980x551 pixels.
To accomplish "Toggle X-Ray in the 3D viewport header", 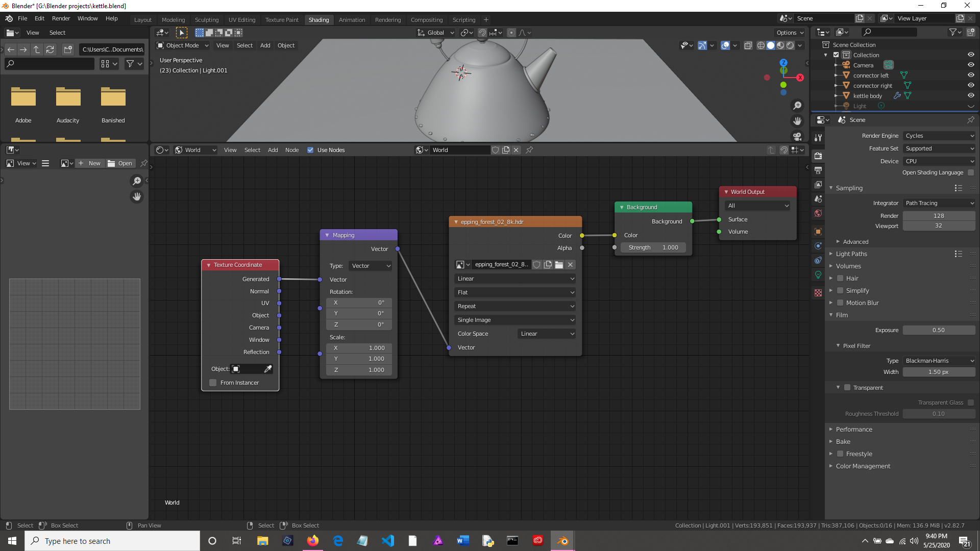I will pyautogui.click(x=748, y=45).
